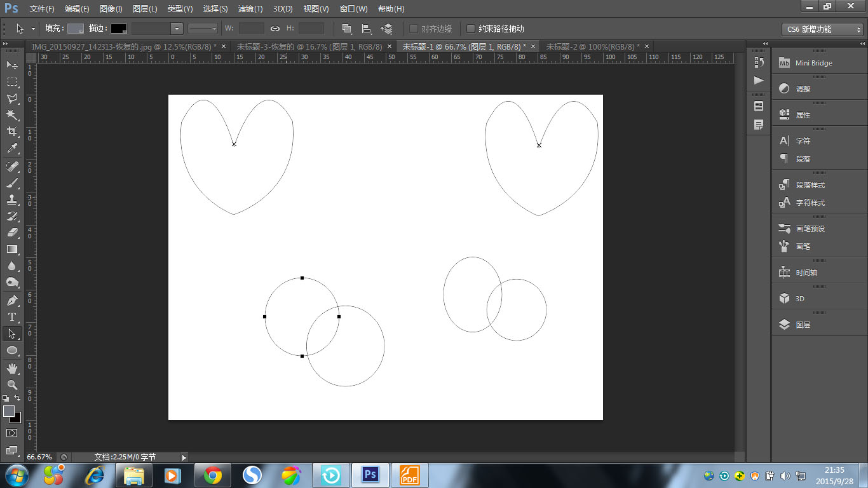Select the Healing Brush tool
The width and height of the screenshot is (868, 488).
[x=12, y=166]
